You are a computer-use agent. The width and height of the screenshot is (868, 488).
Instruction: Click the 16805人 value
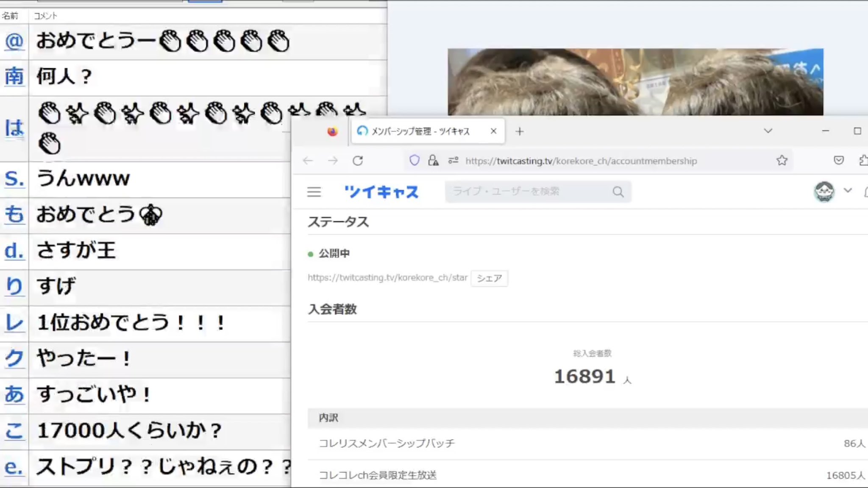[x=846, y=475]
